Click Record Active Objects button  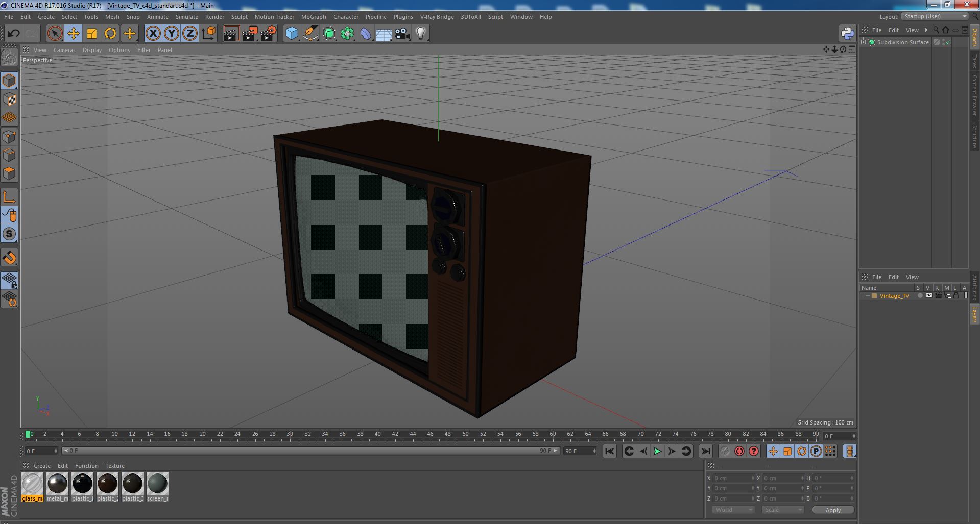point(725,451)
